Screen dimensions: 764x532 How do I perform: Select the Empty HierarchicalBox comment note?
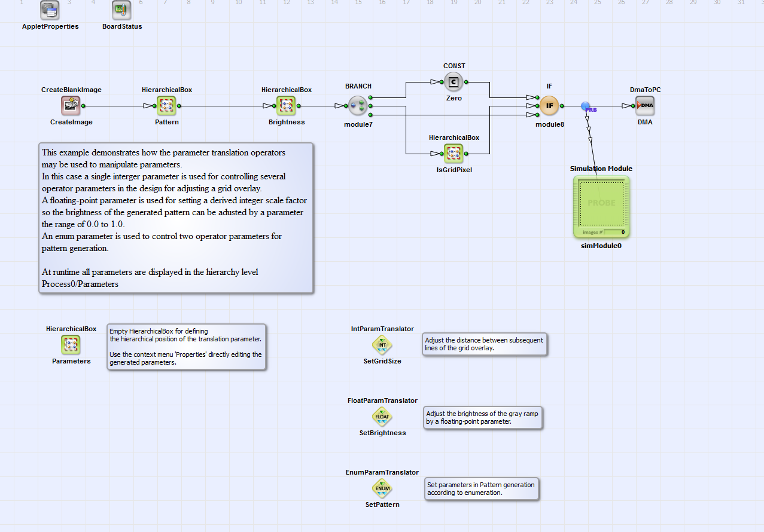tap(186, 347)
